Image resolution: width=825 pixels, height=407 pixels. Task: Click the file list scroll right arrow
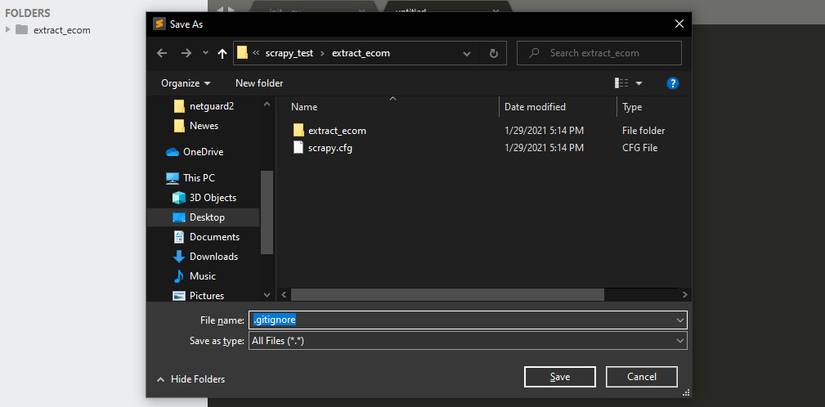point(685,295)
